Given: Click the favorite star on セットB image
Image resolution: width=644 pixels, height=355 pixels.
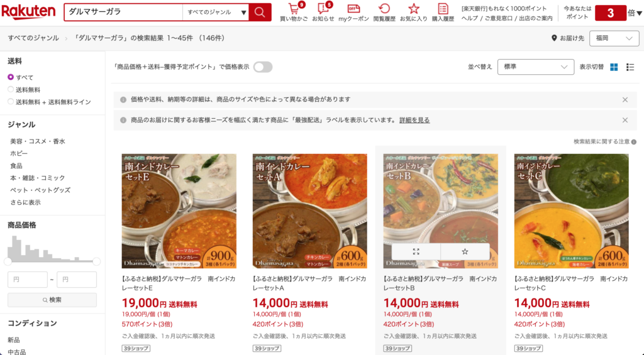Looking at the screenshot, I should point(465,251).
